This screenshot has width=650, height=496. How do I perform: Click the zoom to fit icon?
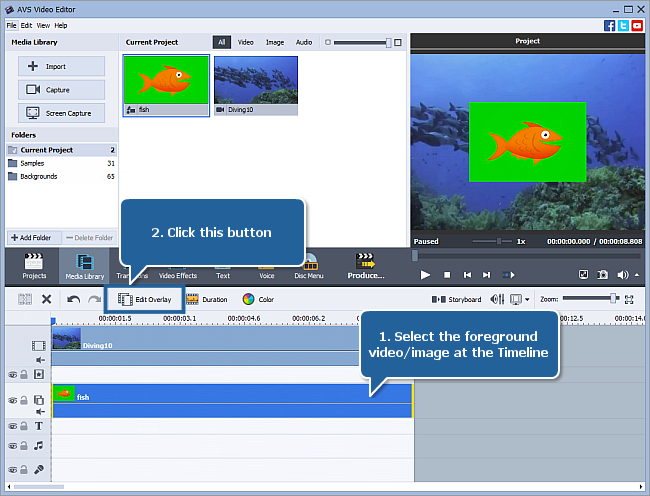tap(629, 299)
